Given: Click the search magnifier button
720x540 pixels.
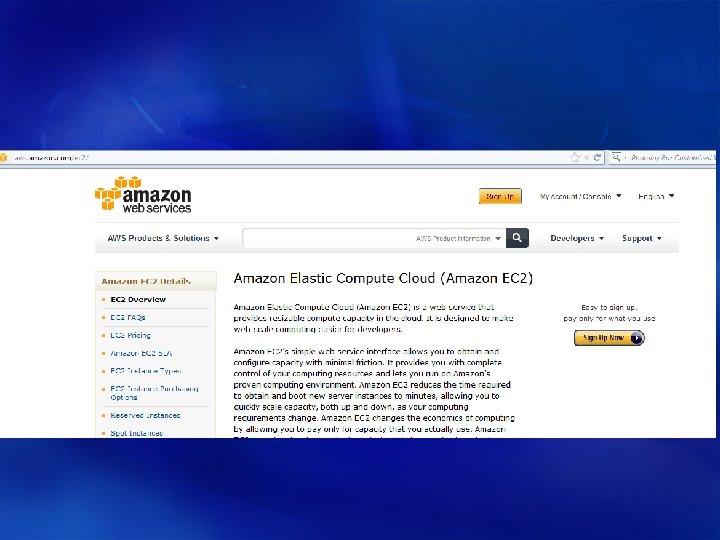Looking at the screenshot, I should [517, 238].
